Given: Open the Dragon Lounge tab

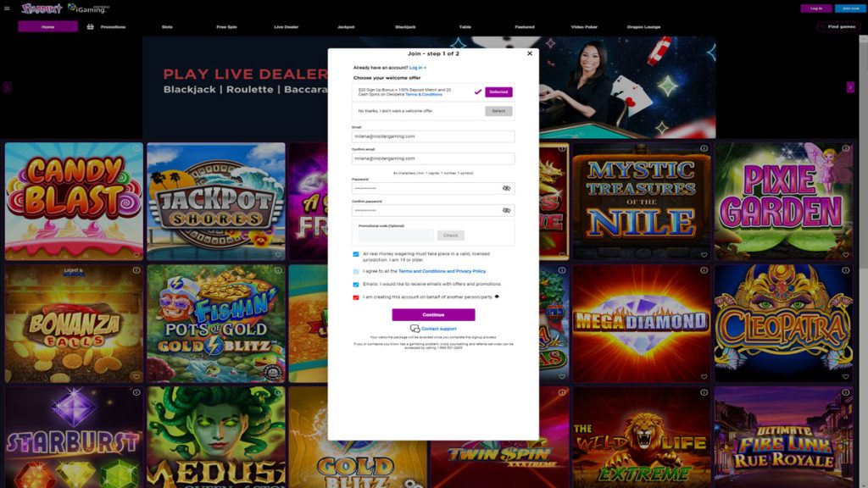Looking at the screenshot, I should [643, 26].
